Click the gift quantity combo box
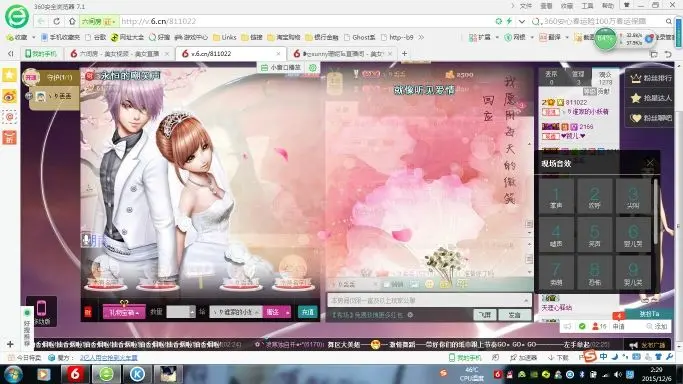 point(181,312)
